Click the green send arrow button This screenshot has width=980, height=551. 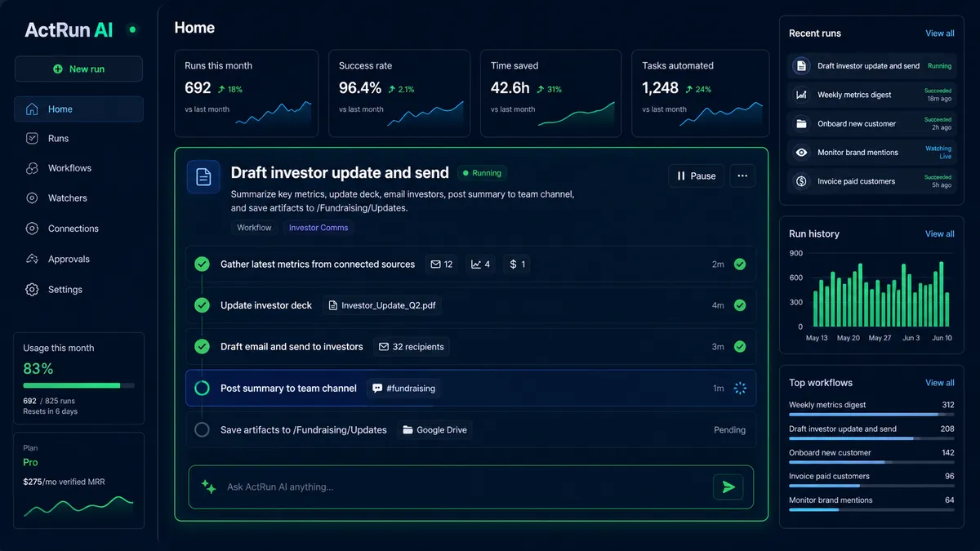click(x=728, y=487)
